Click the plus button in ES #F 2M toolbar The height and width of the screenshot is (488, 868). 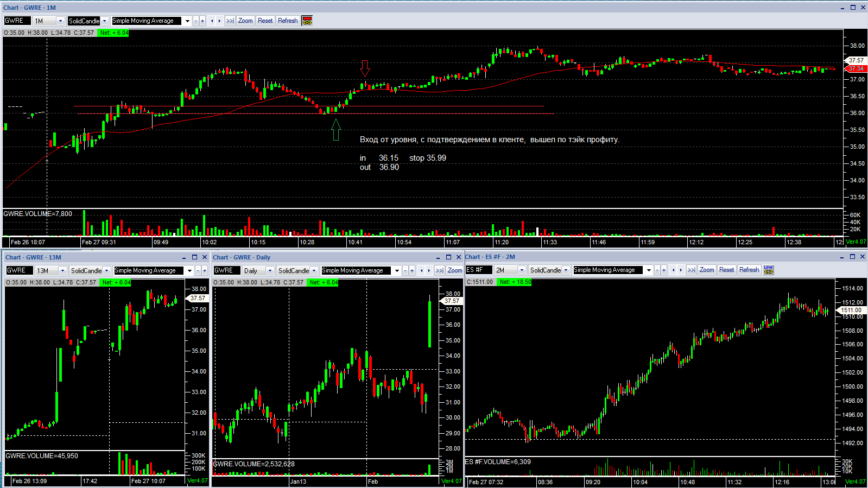(x=664, y=270)
